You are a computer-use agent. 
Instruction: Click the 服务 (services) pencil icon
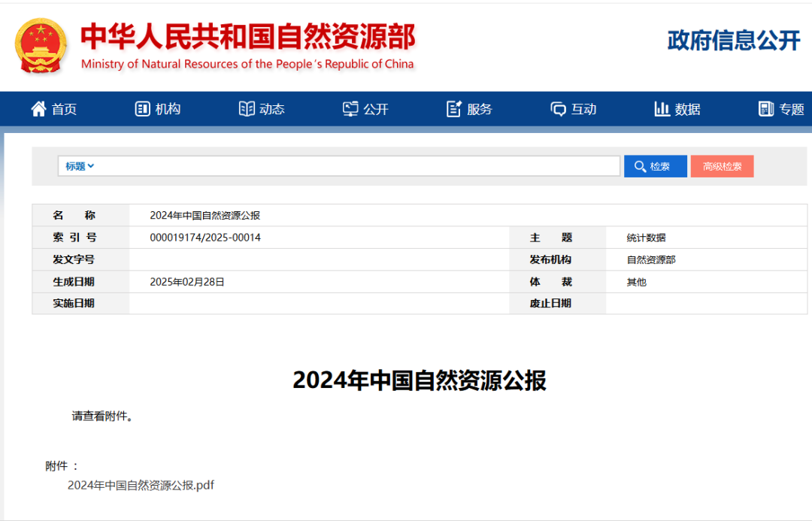click(x=453, y=108)
